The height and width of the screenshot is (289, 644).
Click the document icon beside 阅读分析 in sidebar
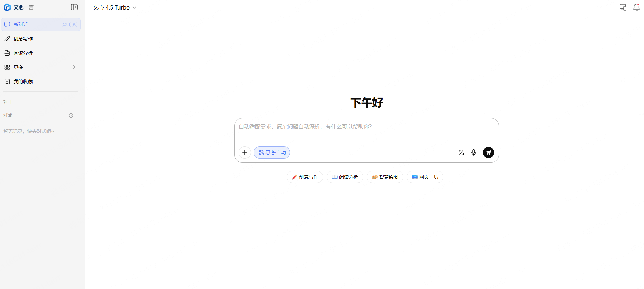pos(7,53)
